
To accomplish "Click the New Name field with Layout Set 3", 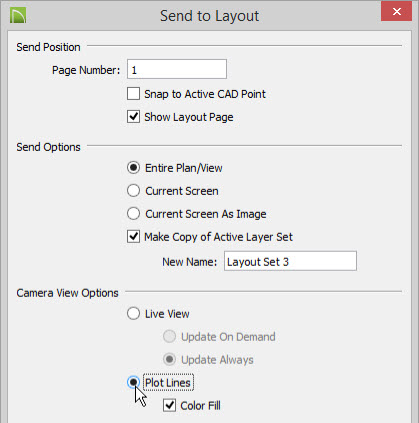I will [x=290, y=261].
